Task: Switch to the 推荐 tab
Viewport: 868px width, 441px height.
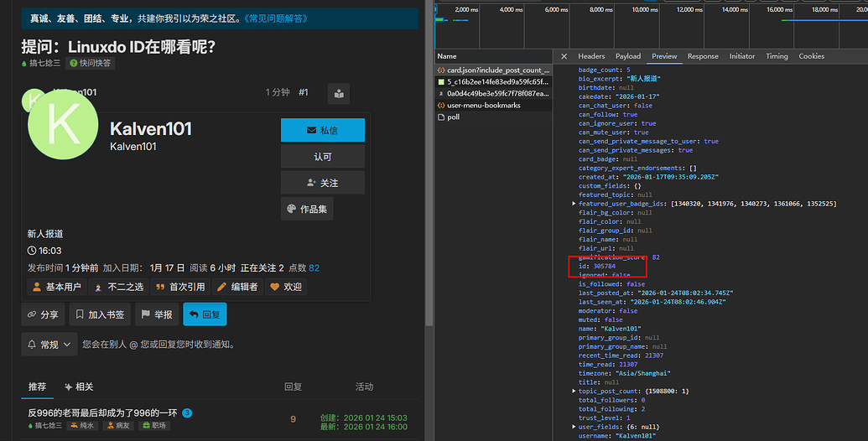Action: (x=37, y=387)
